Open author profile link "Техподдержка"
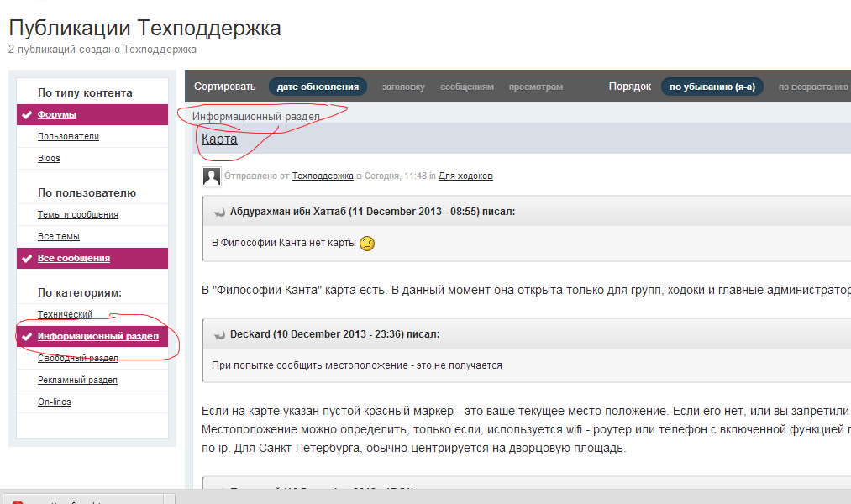 coord(322,176)
